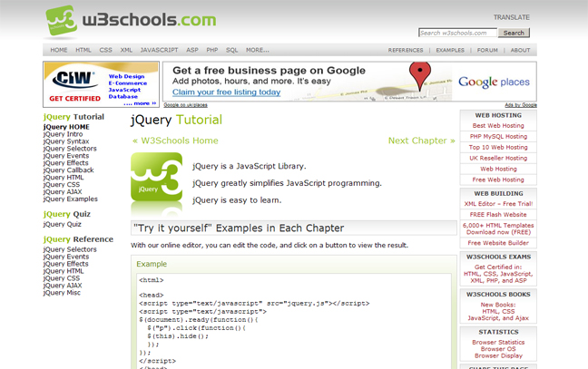Focus the Search w3schools.com field

[457, 33]
